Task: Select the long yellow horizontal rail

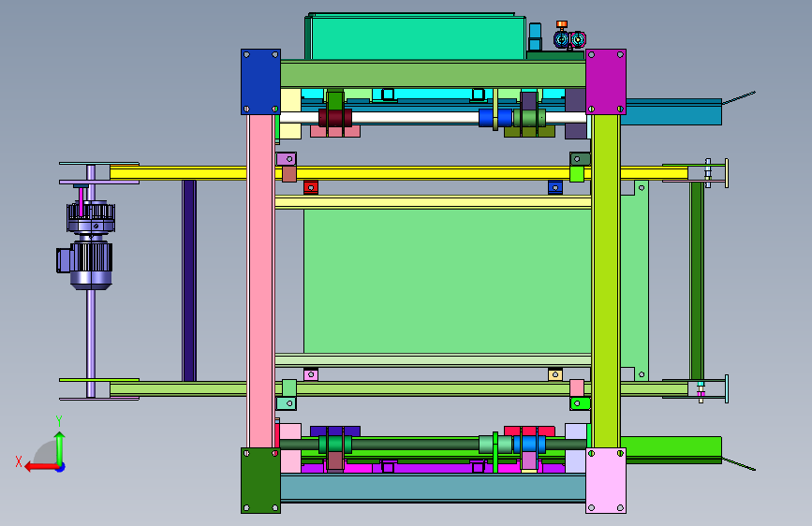Action: coord(399,173)
